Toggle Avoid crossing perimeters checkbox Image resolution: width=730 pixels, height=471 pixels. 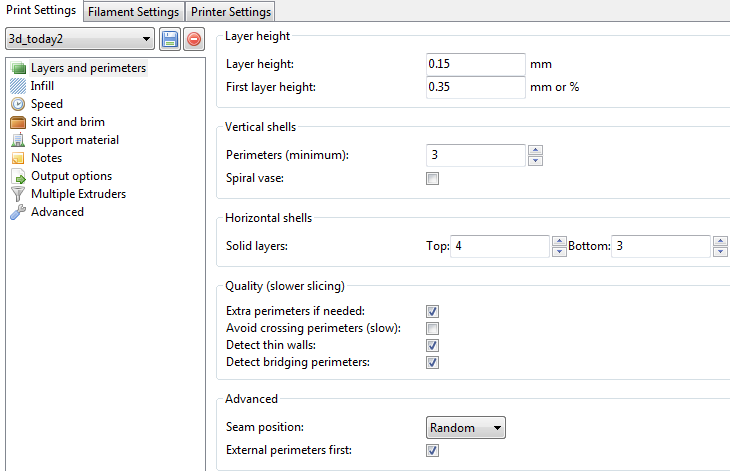point(433,328)
